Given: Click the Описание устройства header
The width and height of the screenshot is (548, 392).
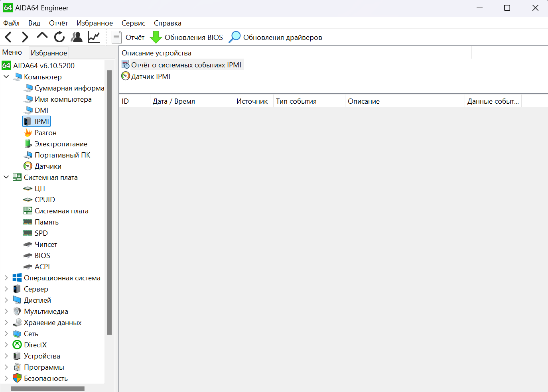Looking at the screenshot, I should [x=295, y=53].
